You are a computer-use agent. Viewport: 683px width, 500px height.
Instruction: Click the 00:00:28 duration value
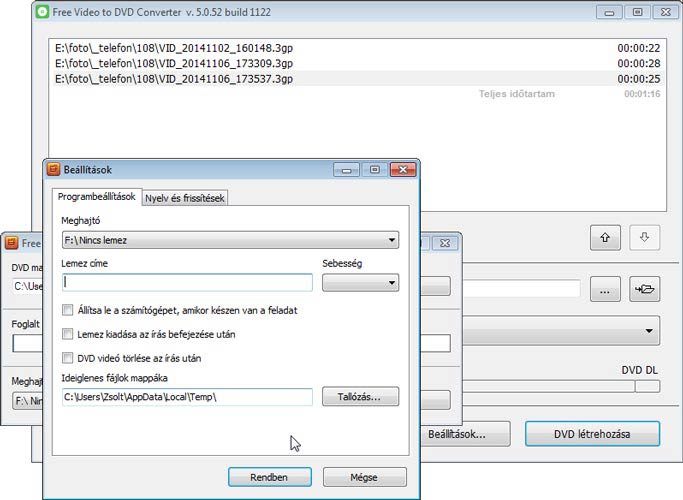(x=639, y=63)
